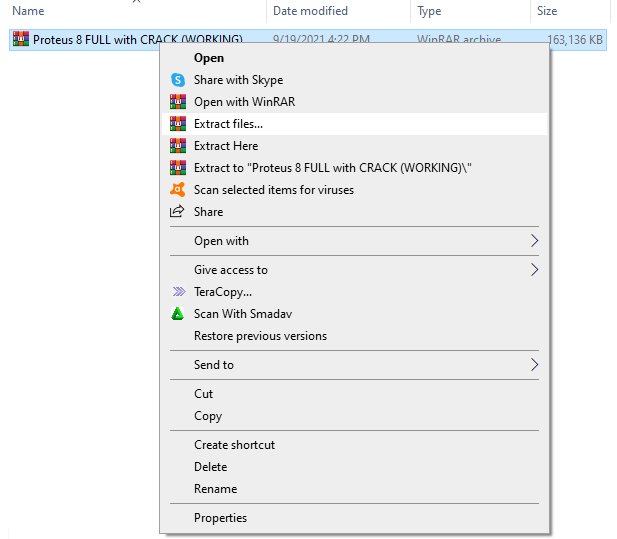
Task: Sort files by the Name column header
Action: tap(28, 11)
